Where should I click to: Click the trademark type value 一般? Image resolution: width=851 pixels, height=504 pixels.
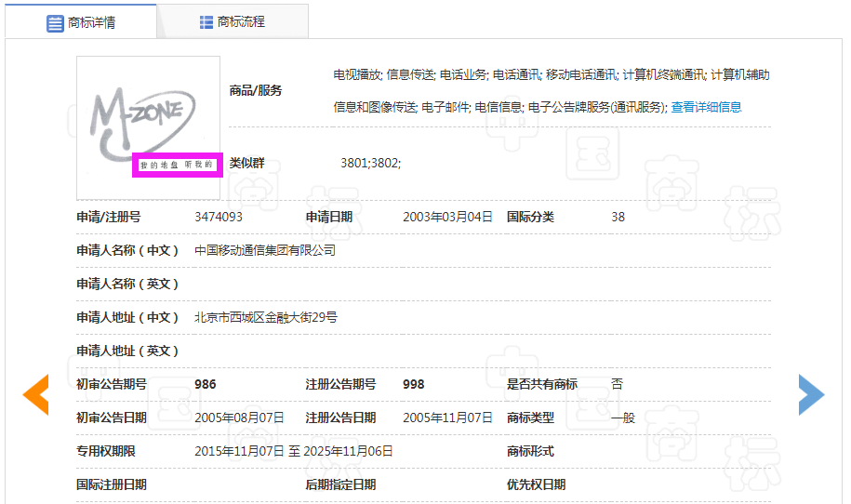click(x=622, y=418)
